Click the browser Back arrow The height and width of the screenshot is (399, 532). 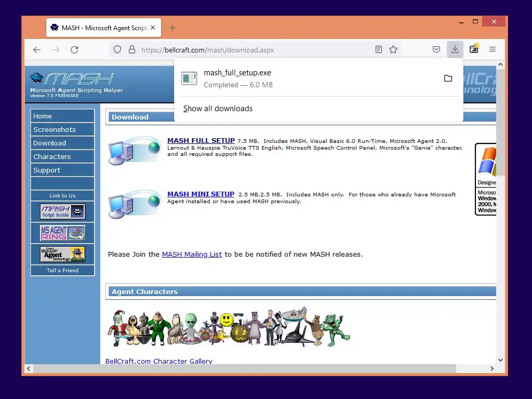pyautogui.click(x=37, y=50)
